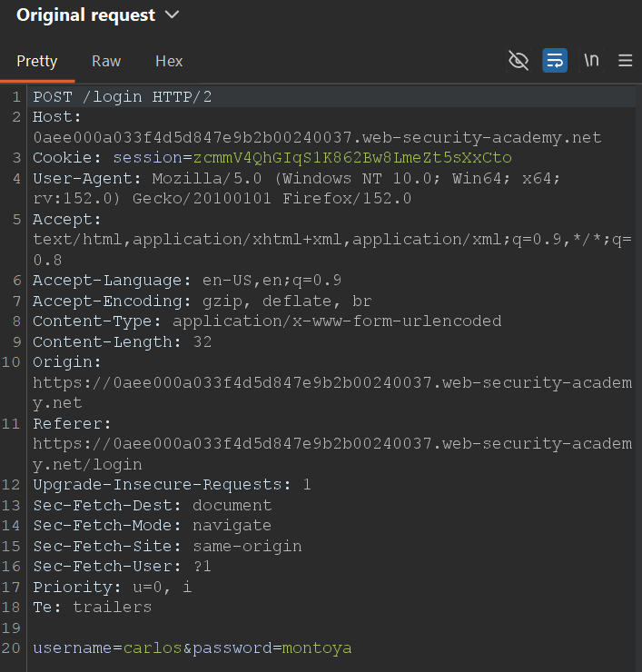The image size is (642, 672).
Task: Click the Accept-Language: en-US,en;q=0.9 line
Action: coord(187,281)
